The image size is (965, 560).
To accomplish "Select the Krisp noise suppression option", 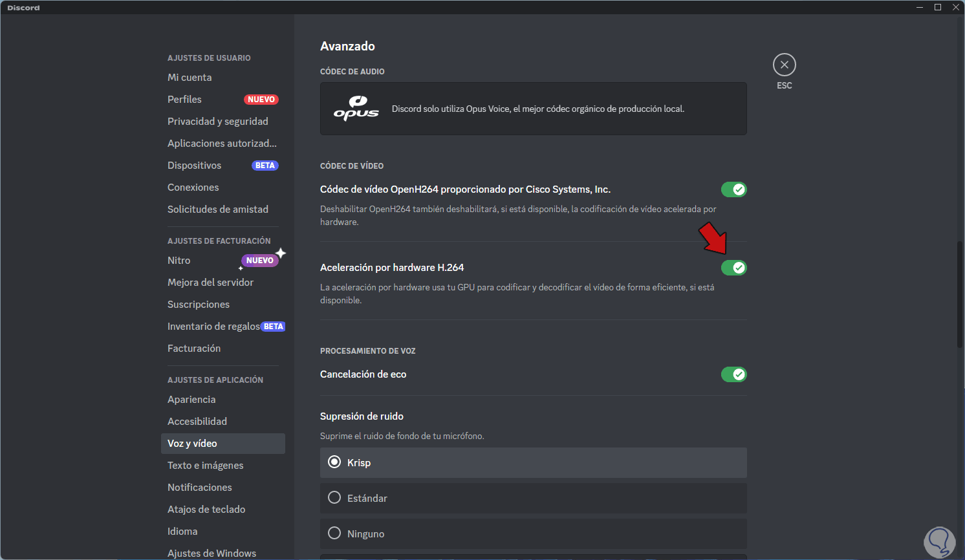I will pyautogui.click(x=334, y=462).
